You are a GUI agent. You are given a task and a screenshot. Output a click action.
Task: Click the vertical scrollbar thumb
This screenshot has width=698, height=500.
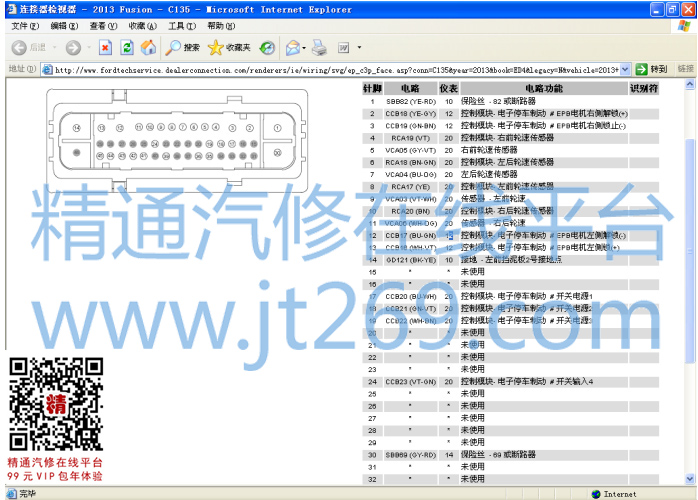pyautogui.click(x=690, y=251)
